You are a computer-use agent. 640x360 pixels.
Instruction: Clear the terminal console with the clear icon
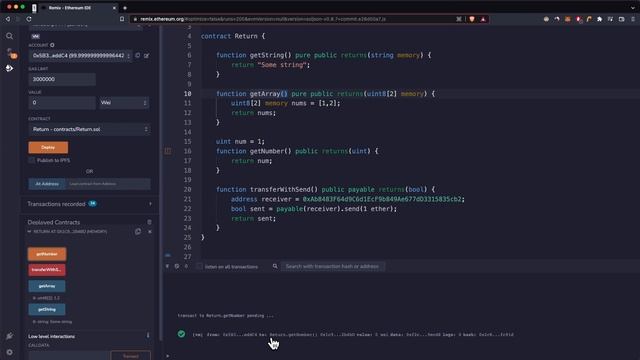[177, 266]
